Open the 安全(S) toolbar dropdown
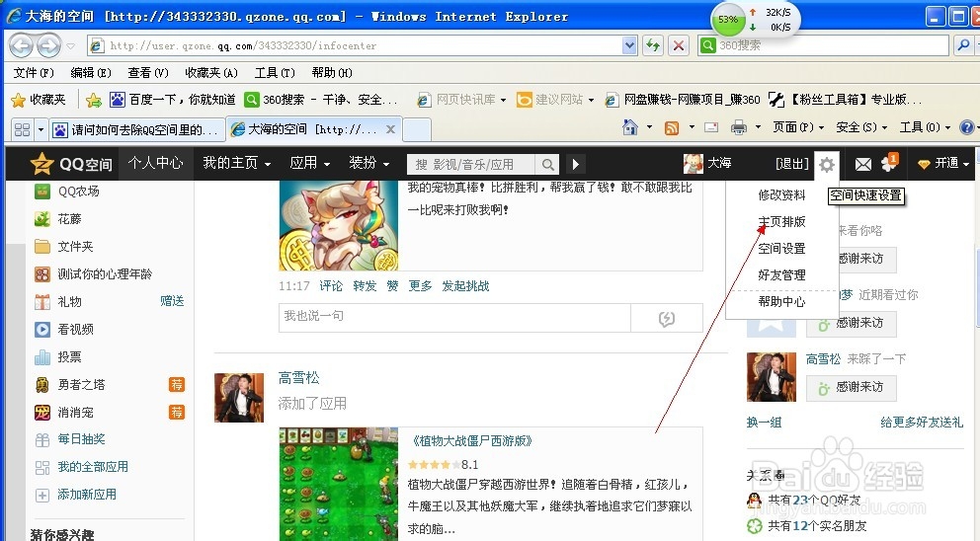The image size is (980, 541). (861, 127)
